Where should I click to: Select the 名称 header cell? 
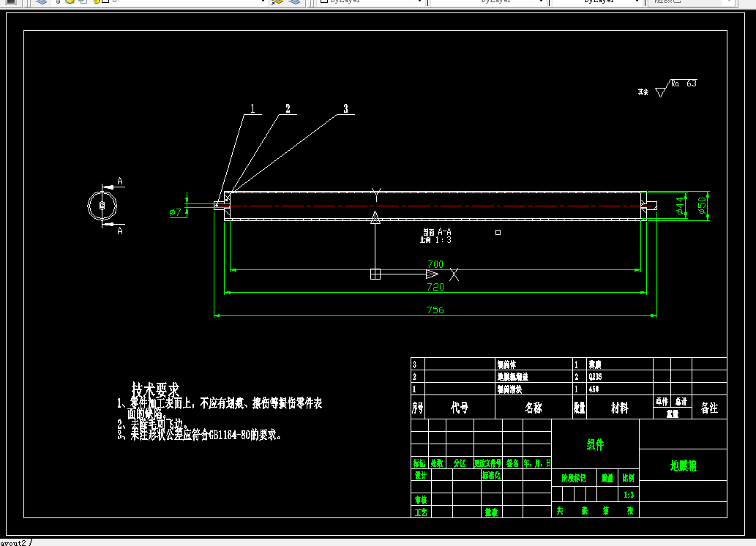(534, 408)
